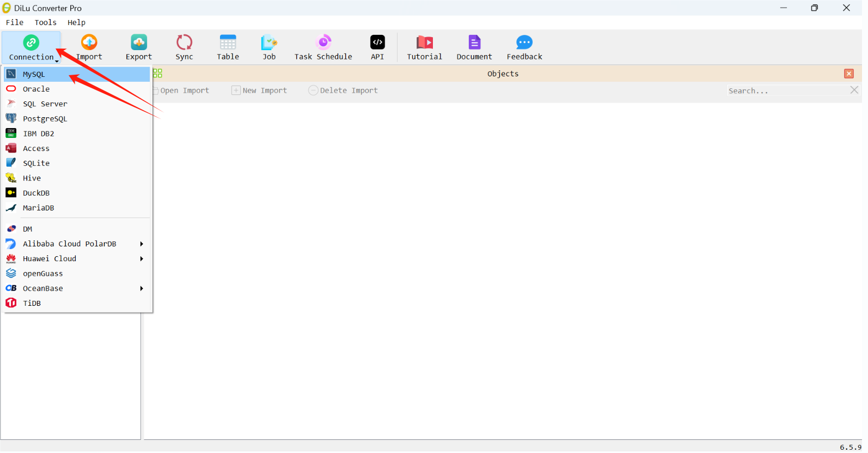Close the Objects panel with red X
This screenshot has width=868, height=453.
pos(849,74)
